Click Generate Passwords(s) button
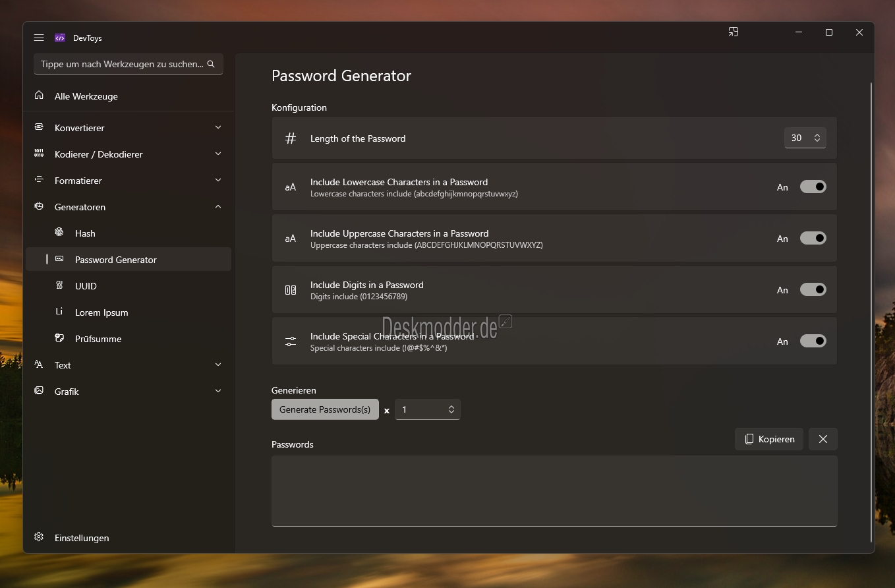 tap(325, 409)
